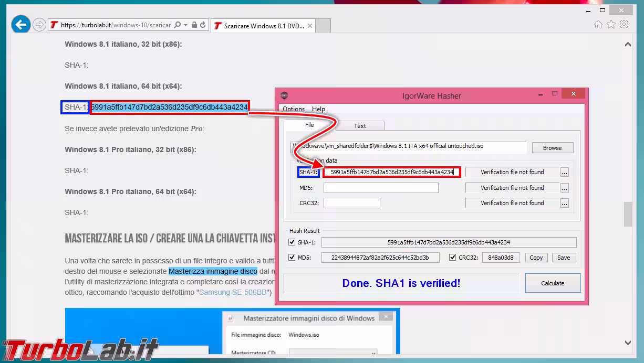Toggle the CRC32 hash result checkbox
This screenshot has height=363, width=644.
coord(452,258)
